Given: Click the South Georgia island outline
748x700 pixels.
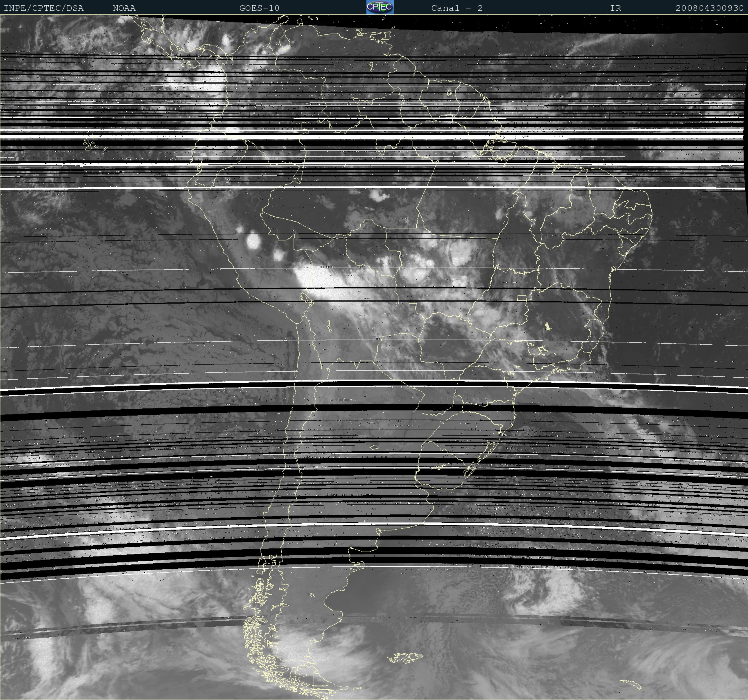Looking at the screenshot, I should (631, 684).
